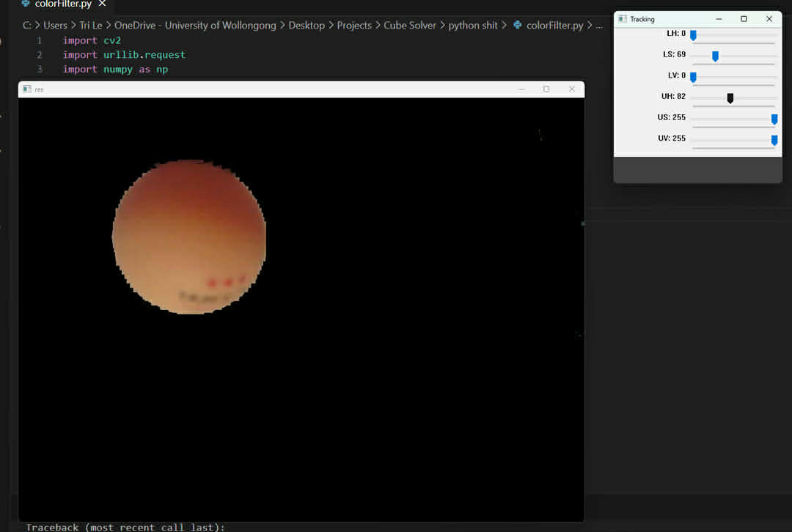792x532 pixels.
Task: Open the python shit folder in the breadcrumb
Action: tap(474, 25)
